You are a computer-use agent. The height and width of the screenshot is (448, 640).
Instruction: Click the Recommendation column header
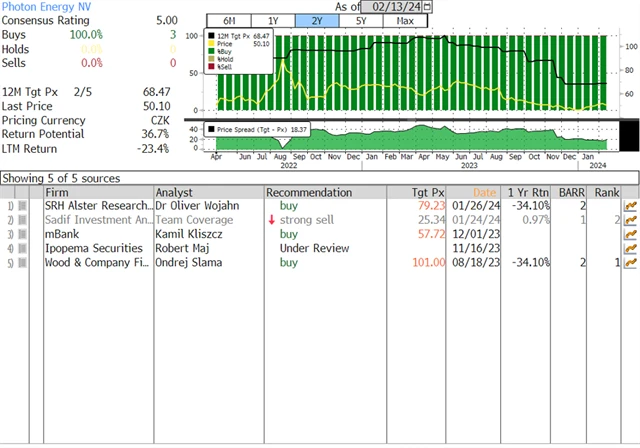coord(309,192)
